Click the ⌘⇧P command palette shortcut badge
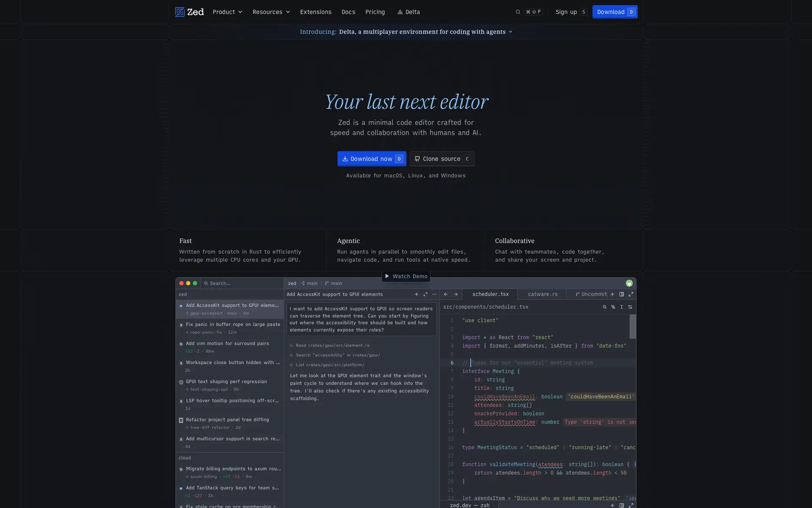This screenshot has height=508, width=812. click(533, 12)
